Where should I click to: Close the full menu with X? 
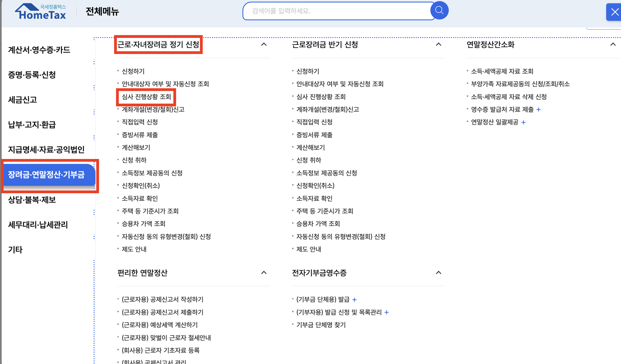pos(614,12)
